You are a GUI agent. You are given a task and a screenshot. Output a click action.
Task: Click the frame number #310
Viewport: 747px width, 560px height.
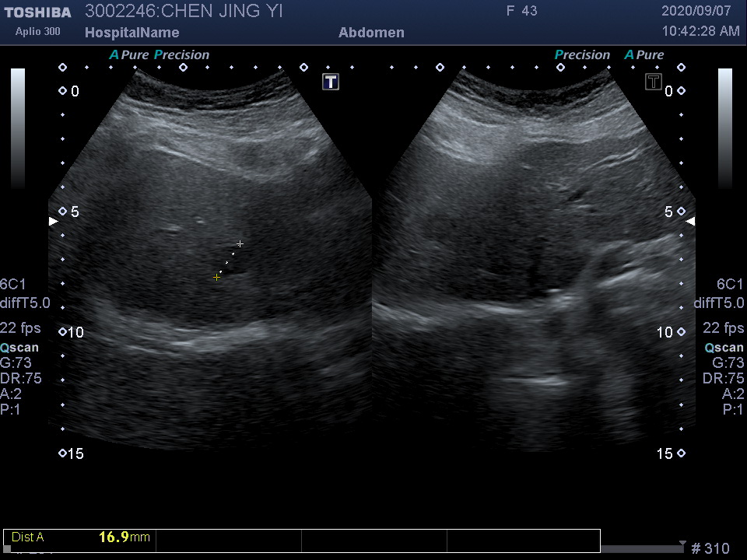tap(710, 548)
